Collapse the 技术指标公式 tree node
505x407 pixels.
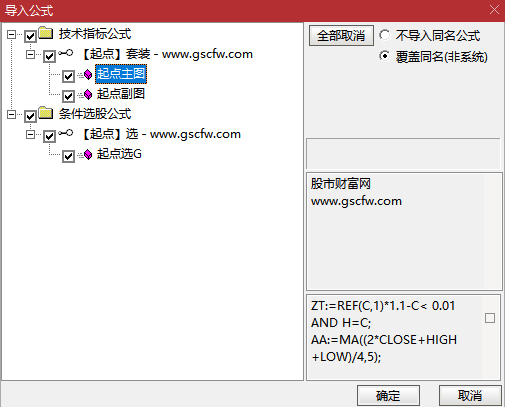(x=11, y=34)
